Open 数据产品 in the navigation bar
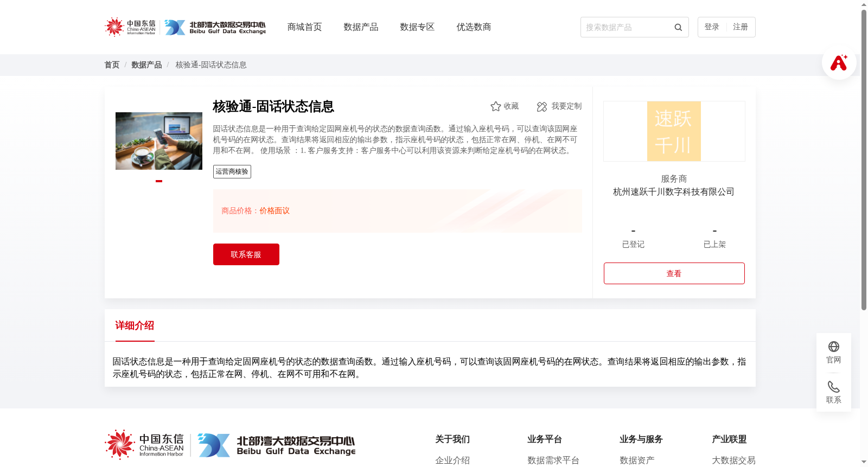Image resolution: width=868 pixels, height=467 pixels. (x=361, y=27)
